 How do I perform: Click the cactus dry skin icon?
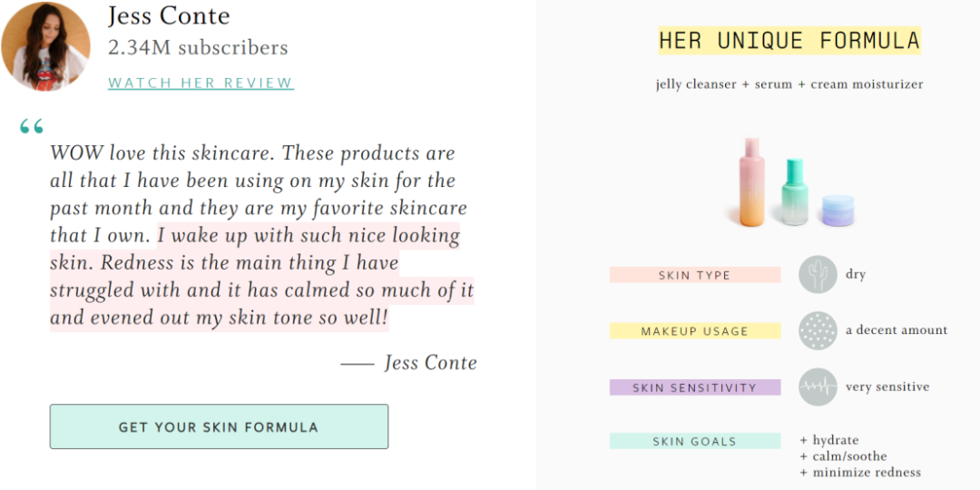pyautogui.click(x=818, y=274)
